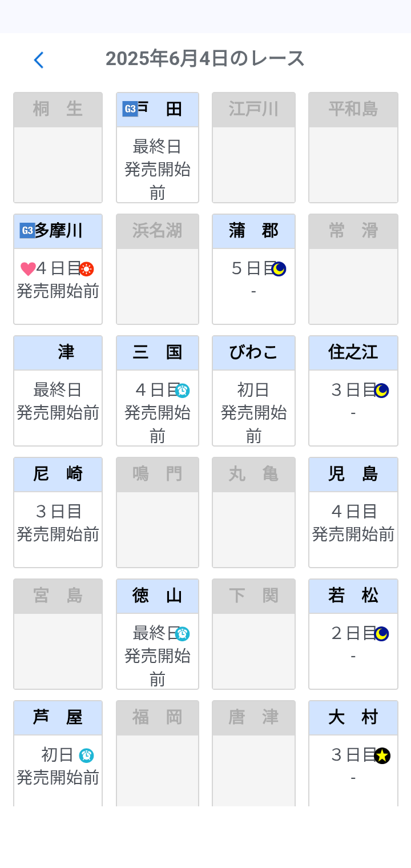Tap the G3 badge on 多摩川
The width and height of the screenshot is (411, 868).
27,231
